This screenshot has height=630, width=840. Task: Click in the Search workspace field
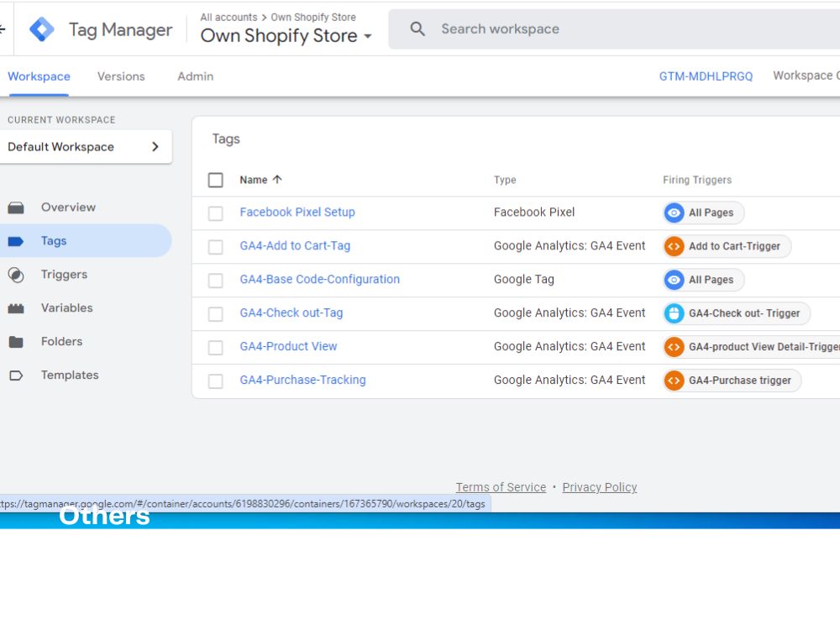(x=614, y=29)
